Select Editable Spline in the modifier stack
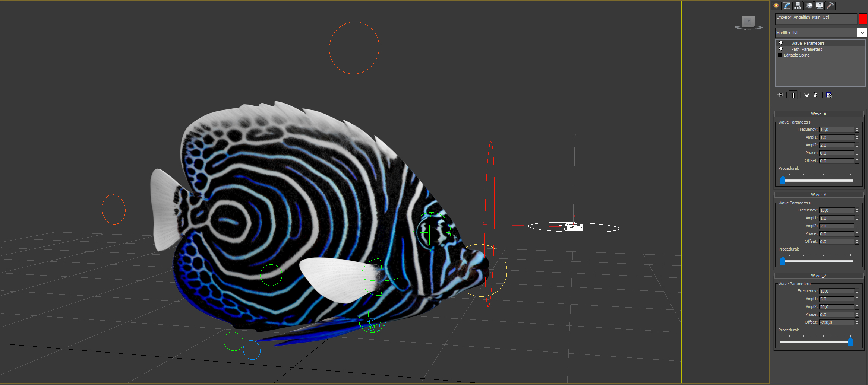The height and width of the screenshot is (385, 868). pos(796,55)
